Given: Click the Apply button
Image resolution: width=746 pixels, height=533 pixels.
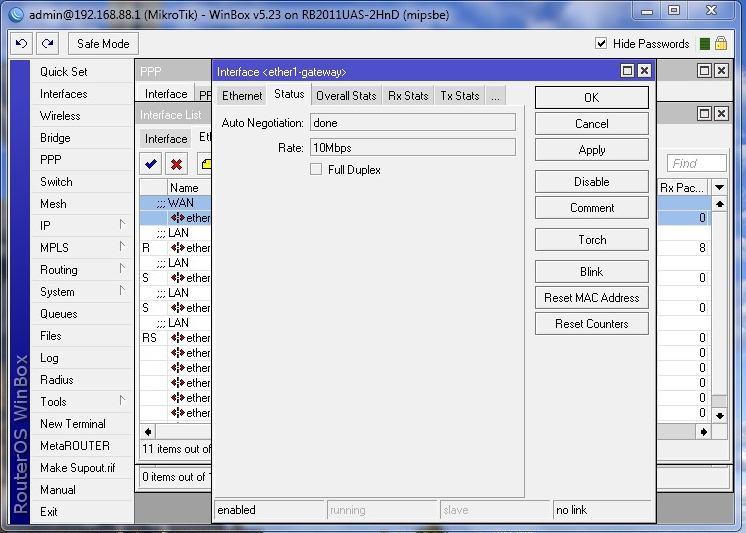Looking at the screenshot, I should pos(591,150).
